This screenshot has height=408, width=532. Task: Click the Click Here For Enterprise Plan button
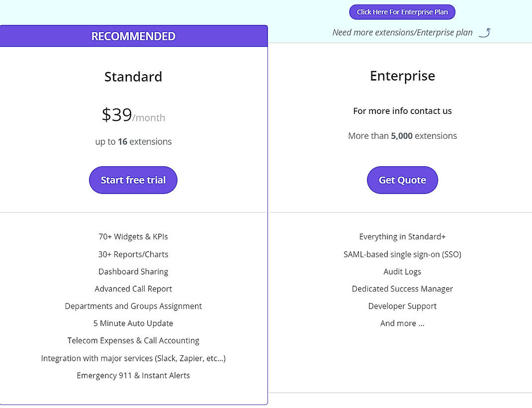click(402, 11)
